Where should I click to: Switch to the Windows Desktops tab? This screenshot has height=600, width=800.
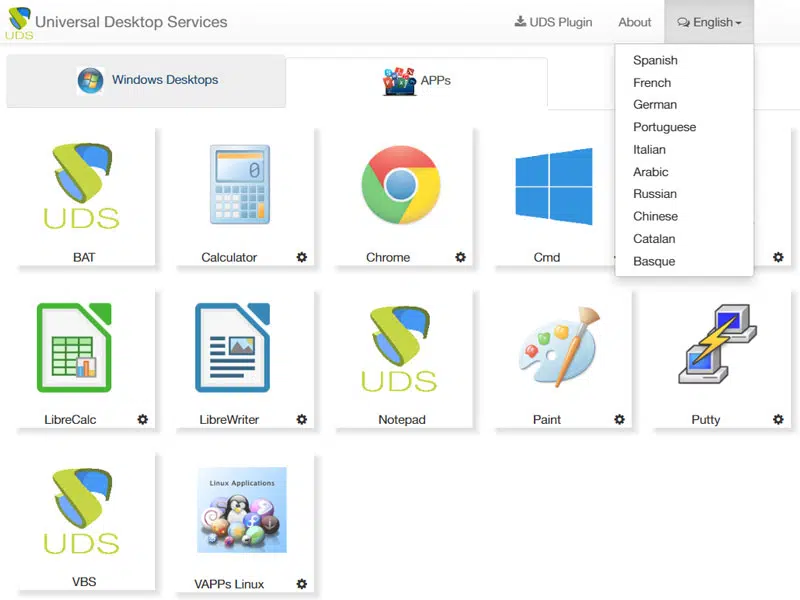pos(146,81)
